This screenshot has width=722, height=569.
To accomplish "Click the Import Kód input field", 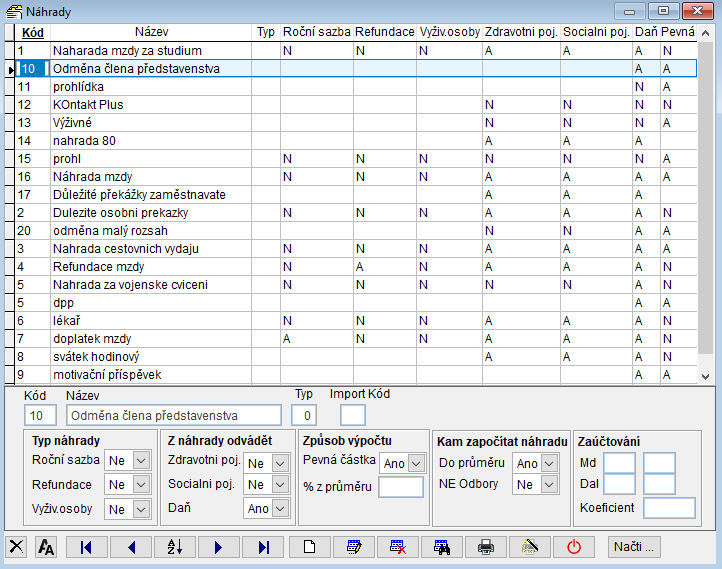I will point(353,415).
